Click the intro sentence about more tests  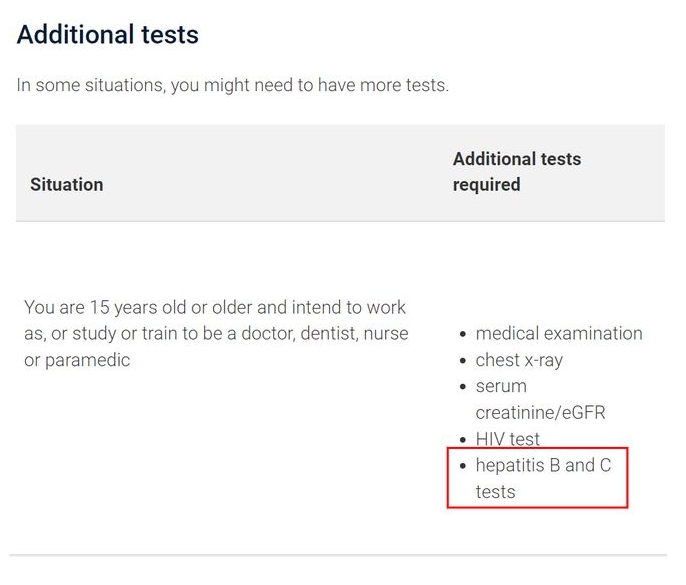(x=233, y=85)
